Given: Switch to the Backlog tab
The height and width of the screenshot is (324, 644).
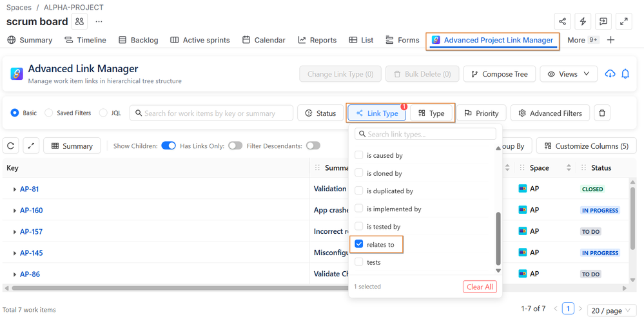Looking at the screenshot, I should tap(139, 40).
